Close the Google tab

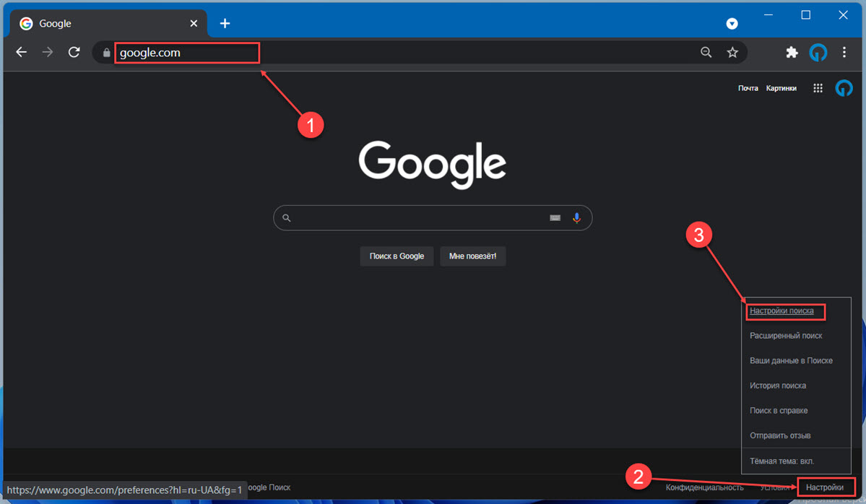tap(194, 24)
